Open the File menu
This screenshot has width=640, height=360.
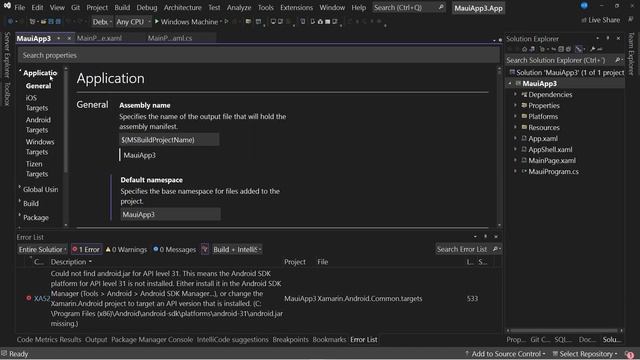tap(20, 7)
